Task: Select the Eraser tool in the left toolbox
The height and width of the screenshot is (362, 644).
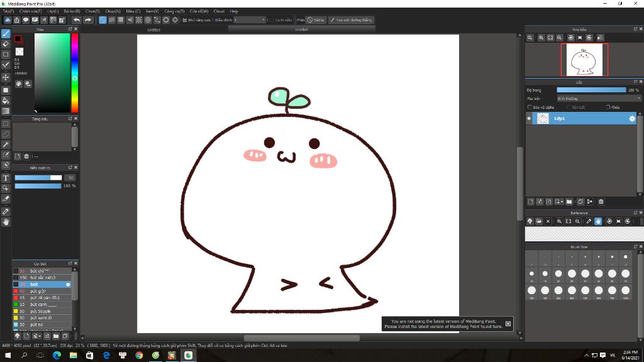Action: pyautogui.click(x=6, y=44)
